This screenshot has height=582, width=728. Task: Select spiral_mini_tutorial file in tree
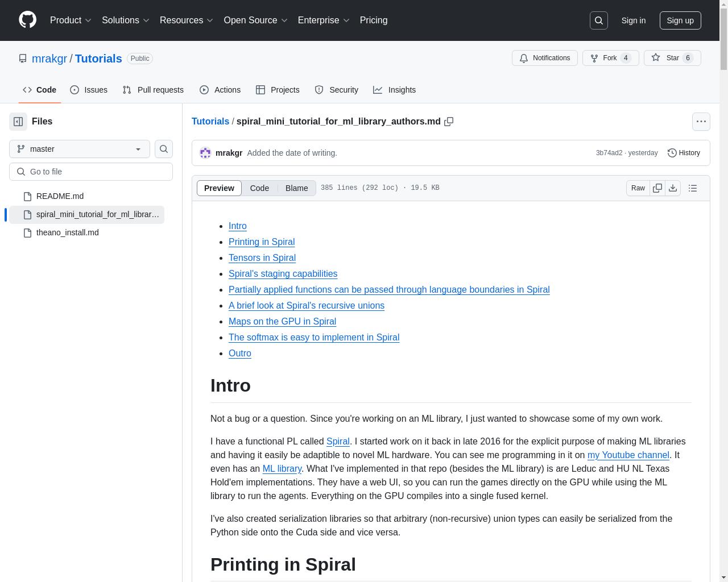86,214
